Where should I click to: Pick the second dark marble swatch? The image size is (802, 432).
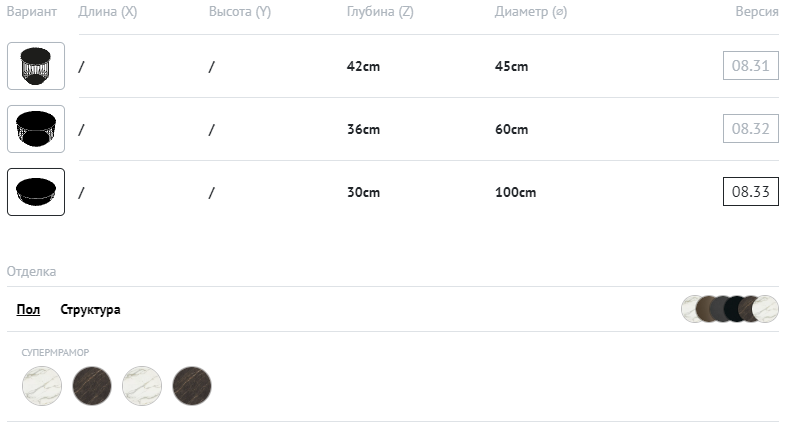click(x=191, y=385)
